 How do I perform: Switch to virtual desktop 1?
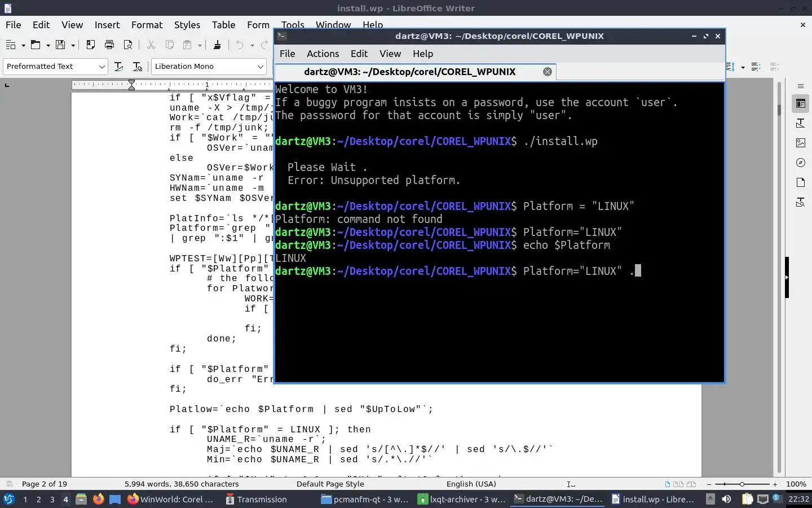(x=25, y=499)
